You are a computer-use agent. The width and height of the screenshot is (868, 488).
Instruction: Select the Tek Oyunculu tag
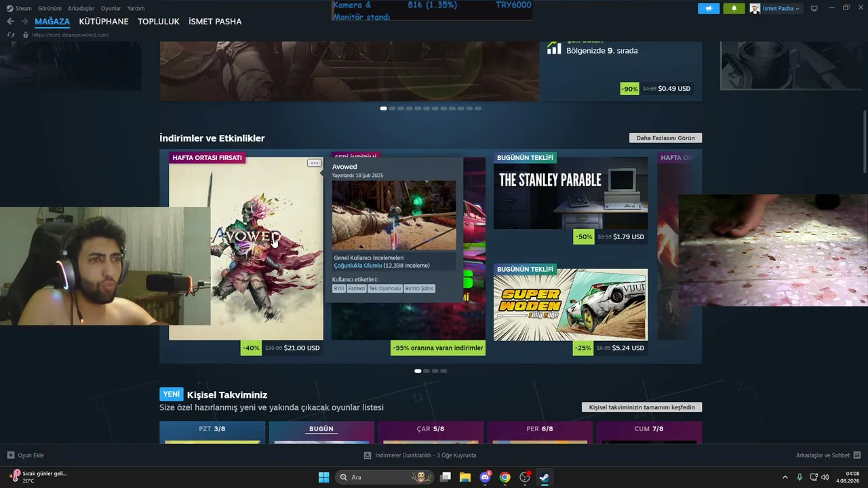[385, 288]
